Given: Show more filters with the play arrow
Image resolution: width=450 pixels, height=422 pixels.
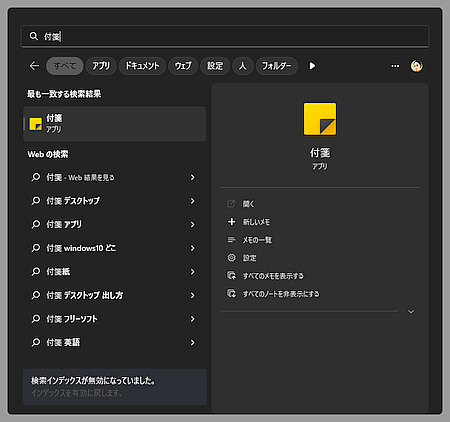Looking at the screenshot, I should pos(312,66).
